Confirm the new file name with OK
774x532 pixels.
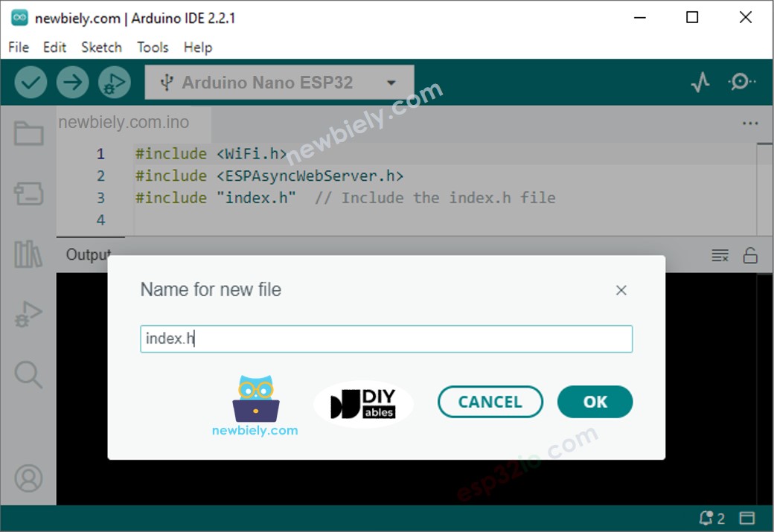pyautogui.click(x=595, y=402)
